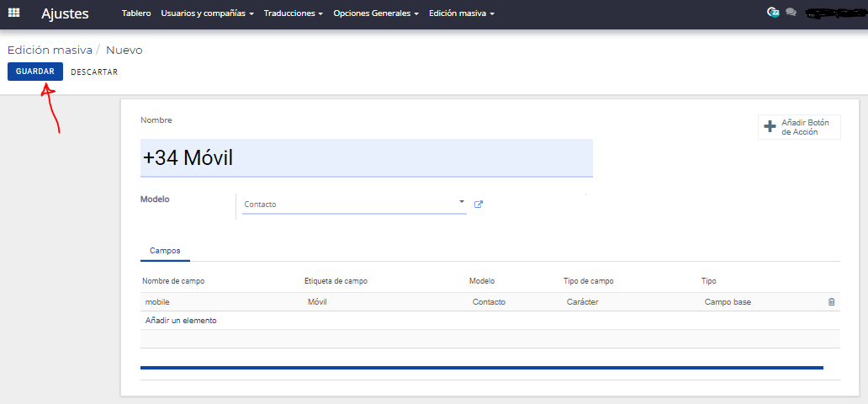Click the Guardar button
The height and width of the screenshot is (404, 868).
(34, 72)
